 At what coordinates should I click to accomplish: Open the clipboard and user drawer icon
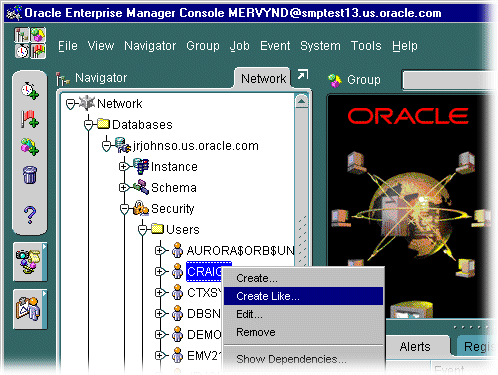30,309
